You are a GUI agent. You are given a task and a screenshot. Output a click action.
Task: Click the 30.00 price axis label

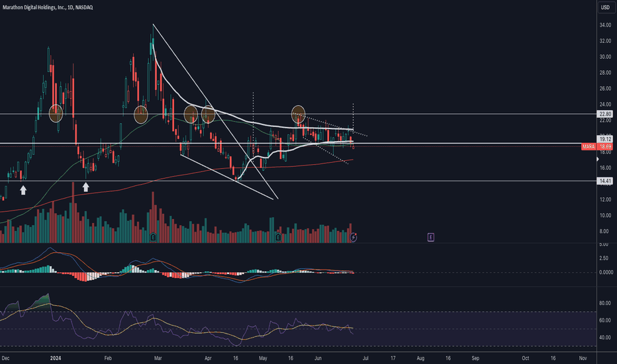tap(605, 57)
